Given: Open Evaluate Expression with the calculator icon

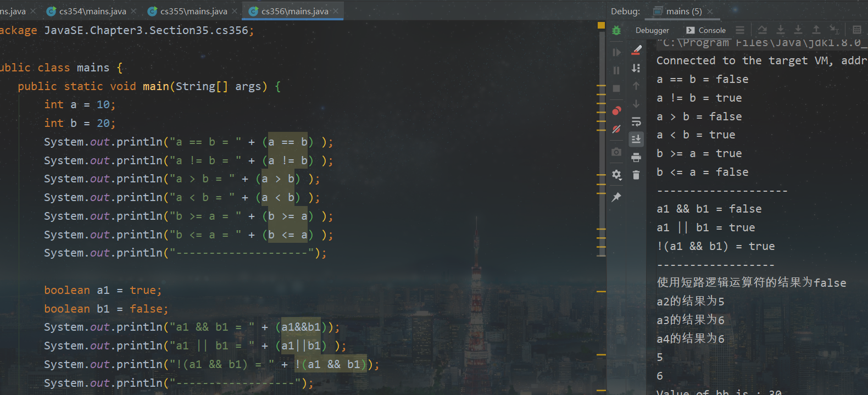Looking at the screenshot, I should 857,30.
